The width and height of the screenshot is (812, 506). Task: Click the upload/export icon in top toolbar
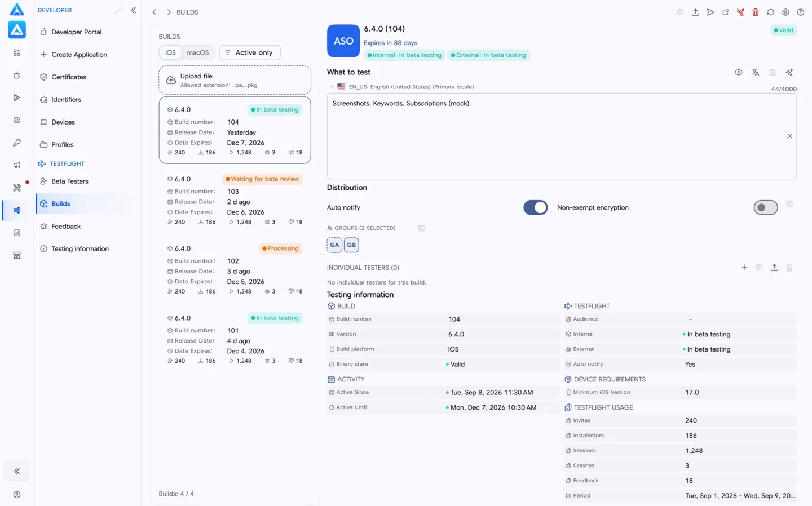(x=695, y=12)
